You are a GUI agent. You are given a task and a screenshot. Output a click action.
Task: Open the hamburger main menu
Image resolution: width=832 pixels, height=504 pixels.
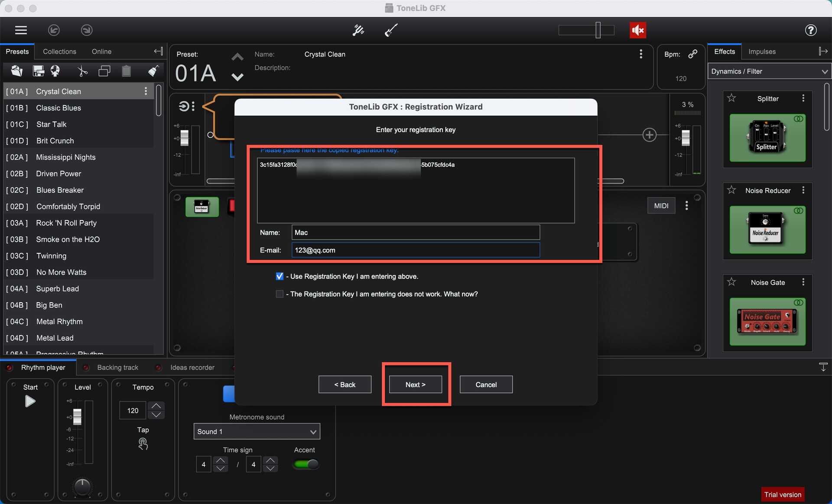[21, 30]
